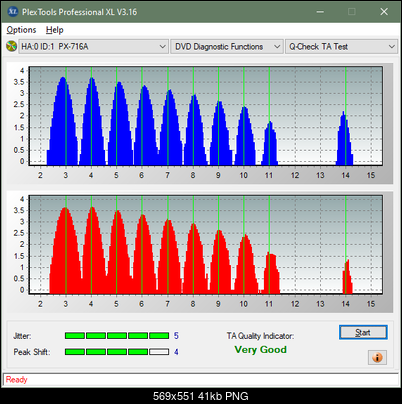Click the Very Good quality result text

[260, 350]
